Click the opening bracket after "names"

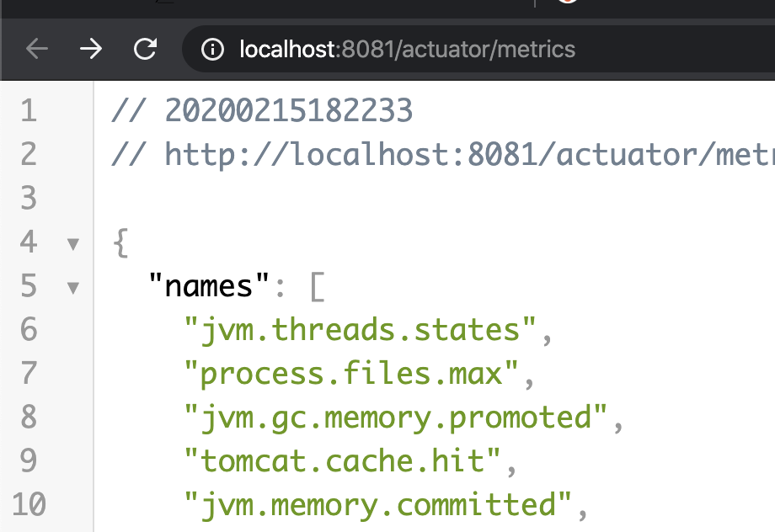(318, 286)
